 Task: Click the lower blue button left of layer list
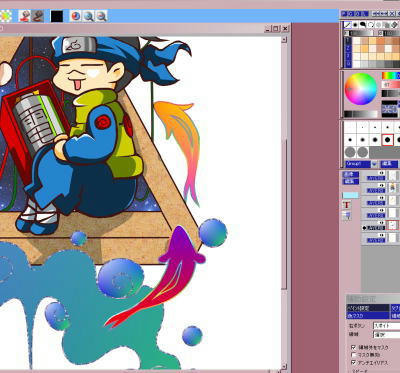pos(351,182)
